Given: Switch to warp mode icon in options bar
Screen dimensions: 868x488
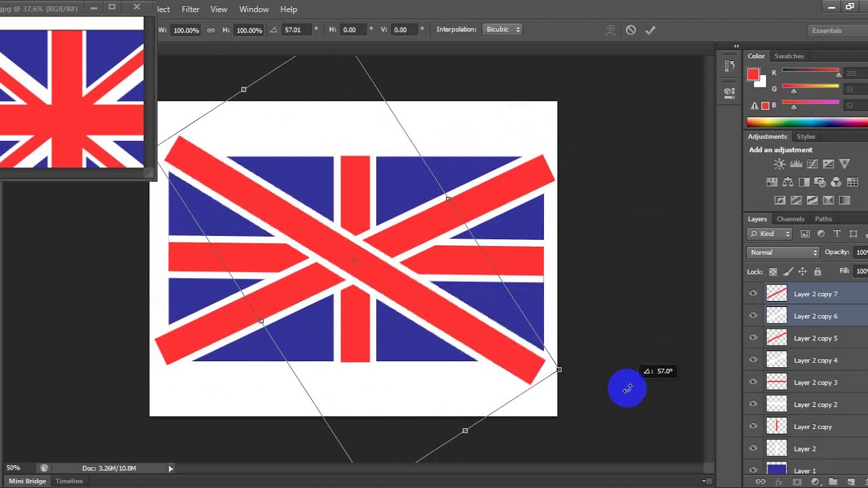Looking at the screenshot, I should tap(611, 30).
